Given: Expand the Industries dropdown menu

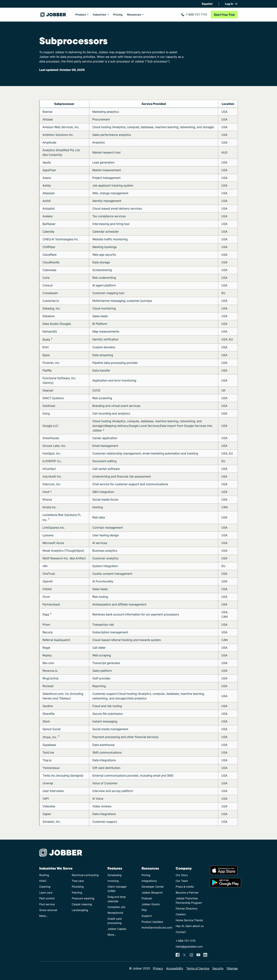Looking at the screenshot, I should pyautogui.click(x=101, y=15).
